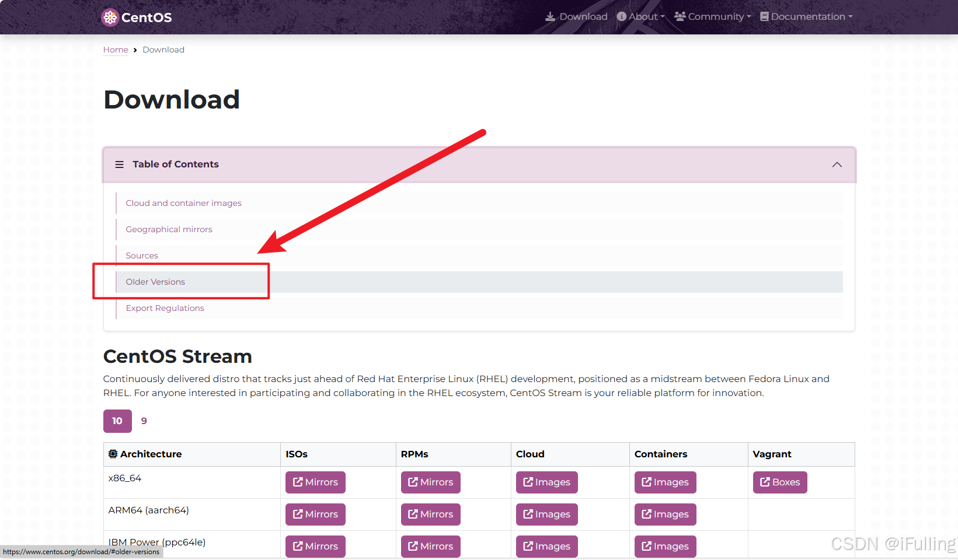Open x86_64 Cloud Images button
This screenshot has height=560, width=958.
tap(547, 482)
